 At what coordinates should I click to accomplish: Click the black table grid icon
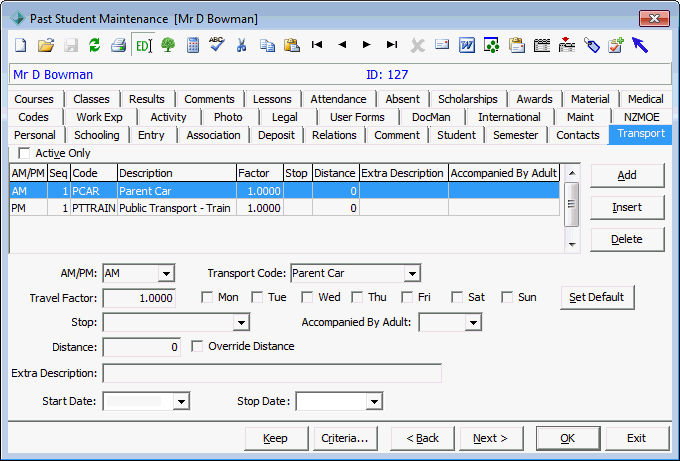click(x=542, y=45)
